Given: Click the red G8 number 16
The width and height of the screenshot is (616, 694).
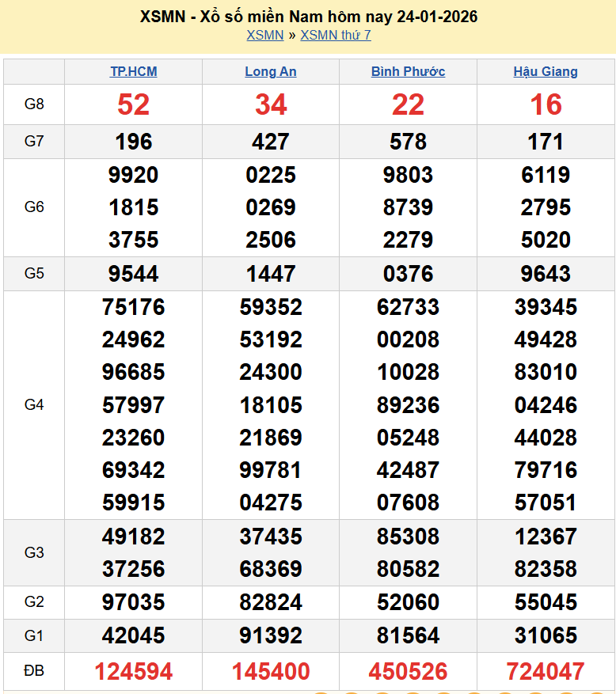Looking at the screenshot, I should pos(546,104).
